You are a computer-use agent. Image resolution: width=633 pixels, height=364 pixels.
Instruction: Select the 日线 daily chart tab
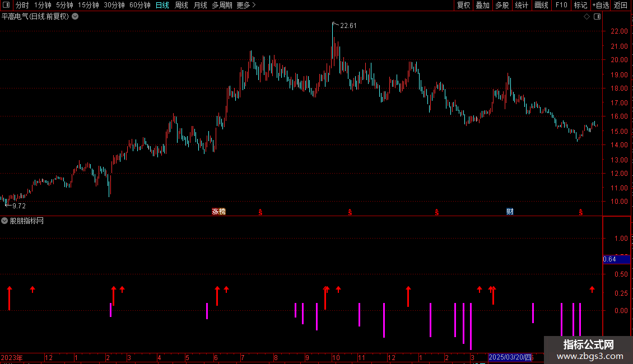coord(162,5)
